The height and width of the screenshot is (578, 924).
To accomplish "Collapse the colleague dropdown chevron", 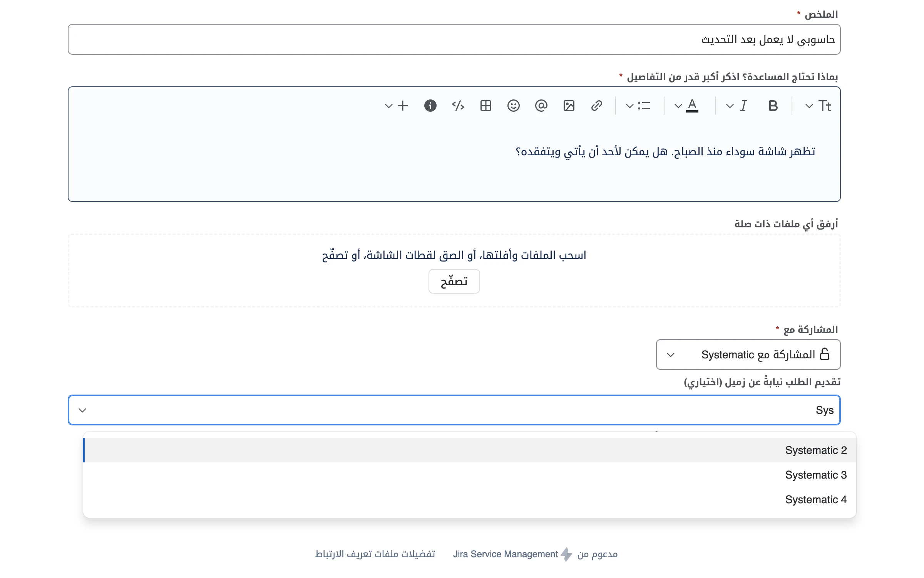I will pos(82,410).
